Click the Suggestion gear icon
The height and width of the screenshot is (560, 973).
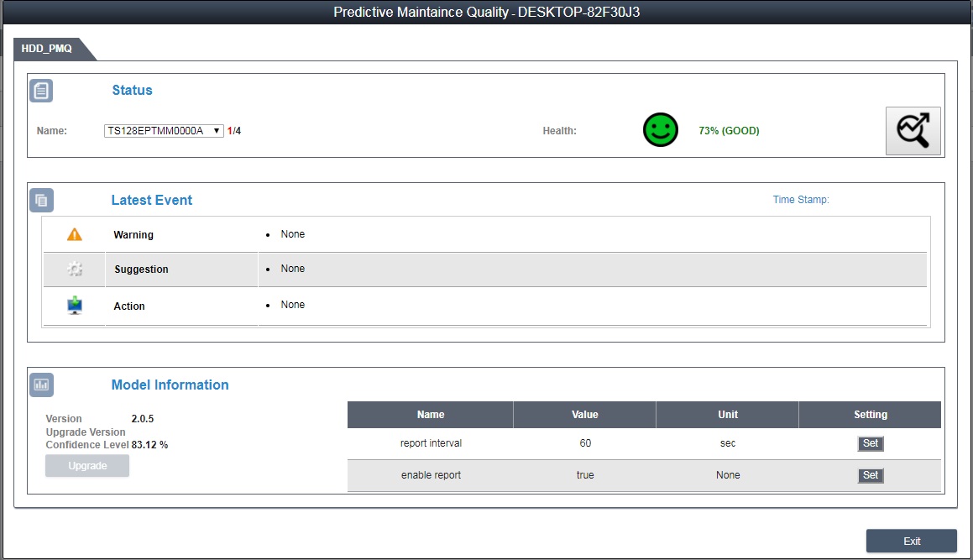pos(75,270)
